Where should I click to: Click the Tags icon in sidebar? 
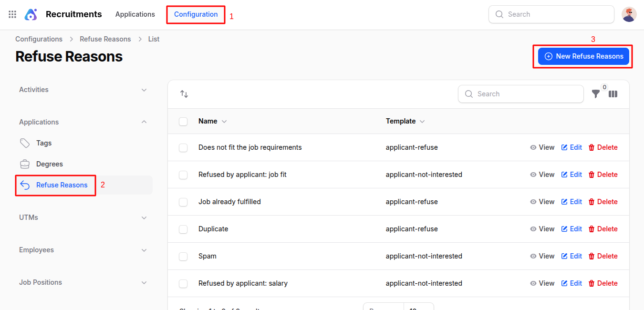(25, 143)
